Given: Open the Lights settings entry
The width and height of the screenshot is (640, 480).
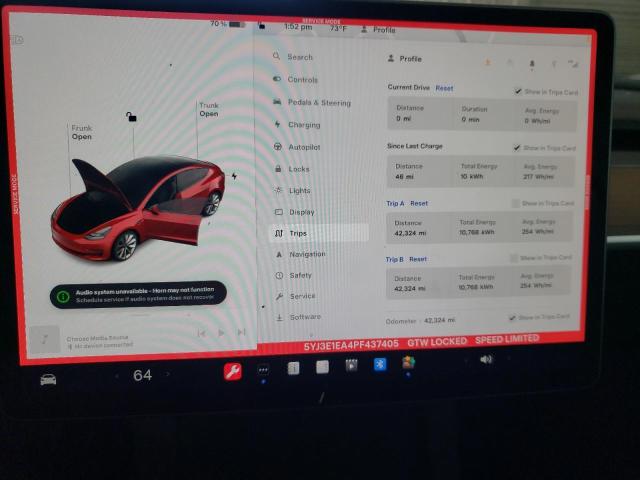Looking at the screenshot, I should [293, 191].
